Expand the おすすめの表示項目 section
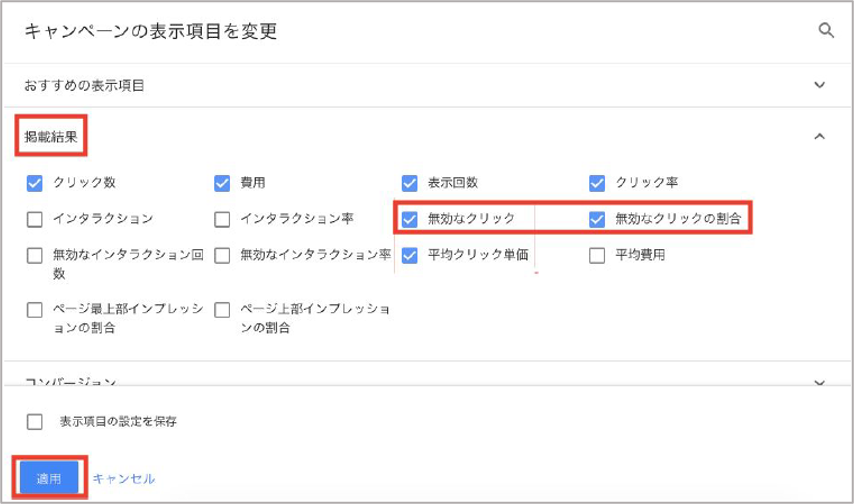Viewport: 854px width, 504px height. coord(819,86)
